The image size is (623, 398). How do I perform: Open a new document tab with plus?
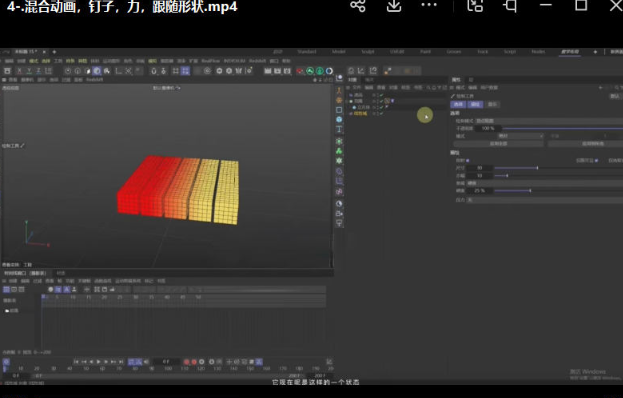click(54, 52)
